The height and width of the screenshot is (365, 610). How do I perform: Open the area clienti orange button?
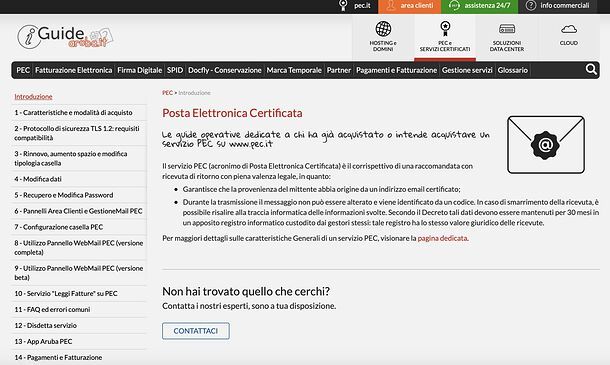click(x=409, y=6)
